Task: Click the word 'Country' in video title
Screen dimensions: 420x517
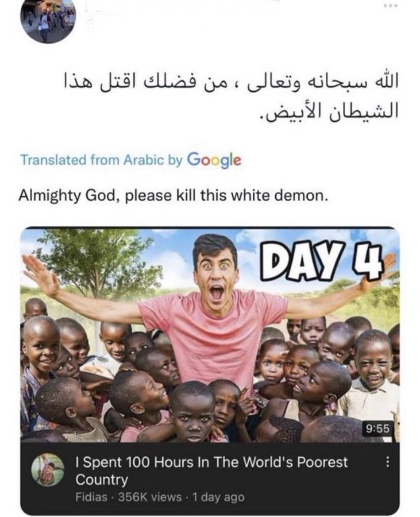Action: (x=102, y=480)
